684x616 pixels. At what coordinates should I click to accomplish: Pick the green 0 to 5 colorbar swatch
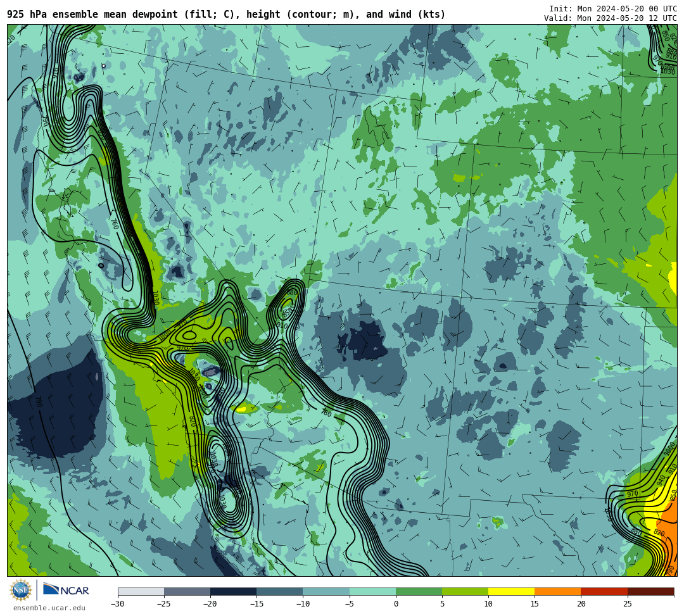point(419,591)
